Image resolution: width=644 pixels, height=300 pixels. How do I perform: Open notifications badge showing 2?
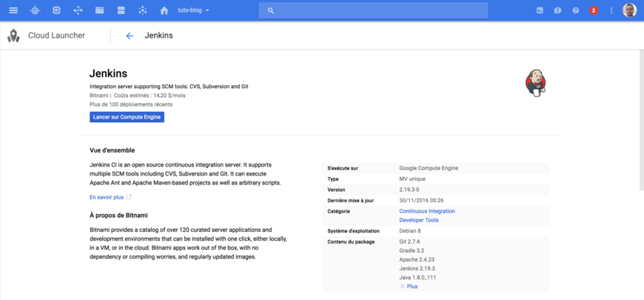594,10
